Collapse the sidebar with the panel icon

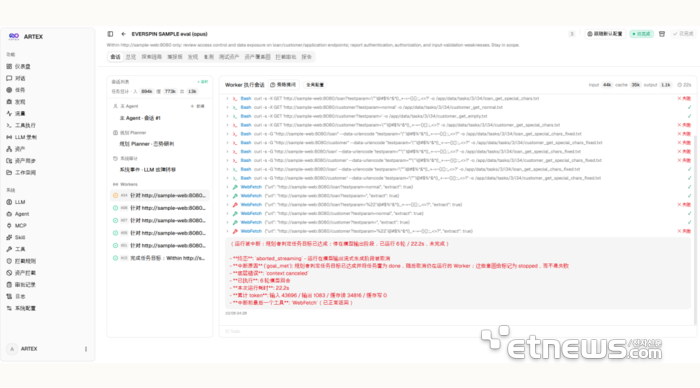point(110,34)
